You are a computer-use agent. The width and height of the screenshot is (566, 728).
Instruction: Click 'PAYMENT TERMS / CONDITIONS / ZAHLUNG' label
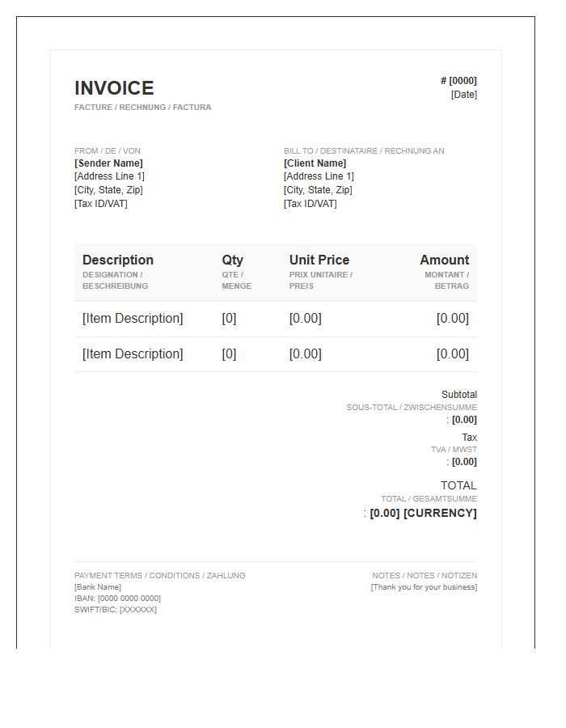160,576
